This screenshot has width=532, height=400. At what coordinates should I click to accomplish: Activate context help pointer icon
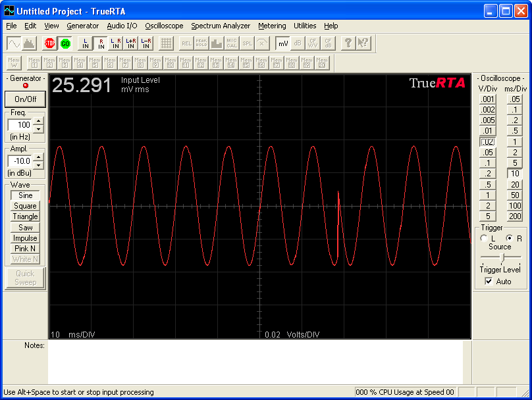(363, 43)
